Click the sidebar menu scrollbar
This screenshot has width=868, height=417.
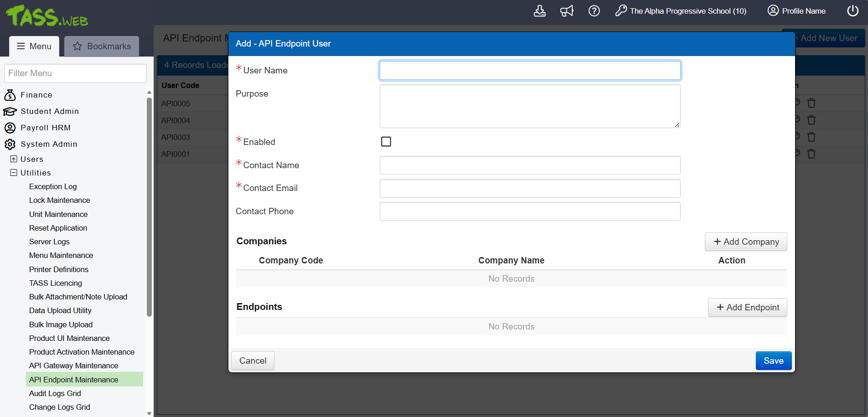[x=149, y=205]
